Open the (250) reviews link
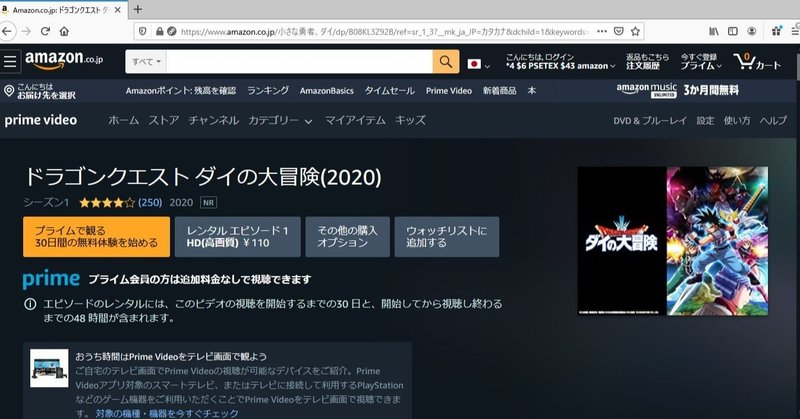Viewport: 800px width, 419px height. click(150, 203)
